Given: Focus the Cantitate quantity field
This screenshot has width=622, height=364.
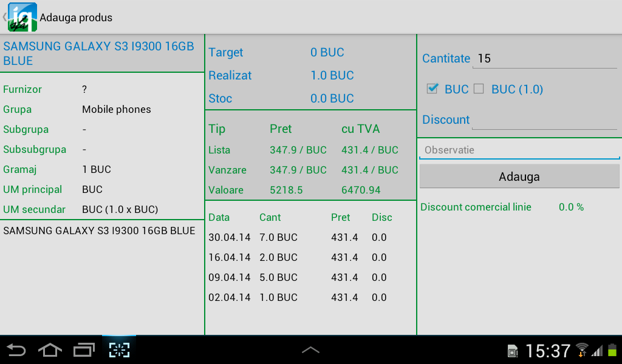Looking at the screenshot, I should pyautogui.click(x=545, y=59).
